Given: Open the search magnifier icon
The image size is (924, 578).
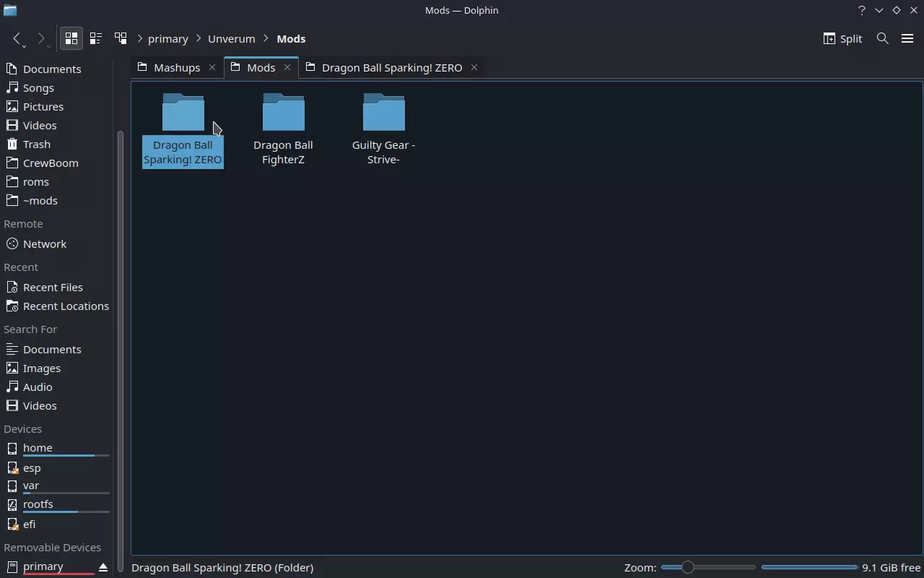Looking at the screenshot, I should 882,39.
